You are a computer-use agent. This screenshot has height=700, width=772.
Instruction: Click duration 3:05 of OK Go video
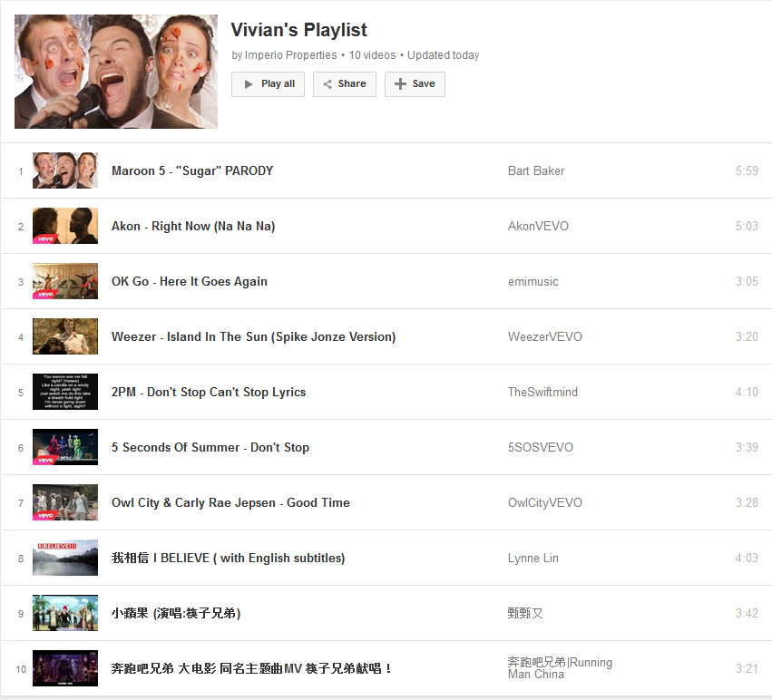pyautogui.click(x=747, y=282)
